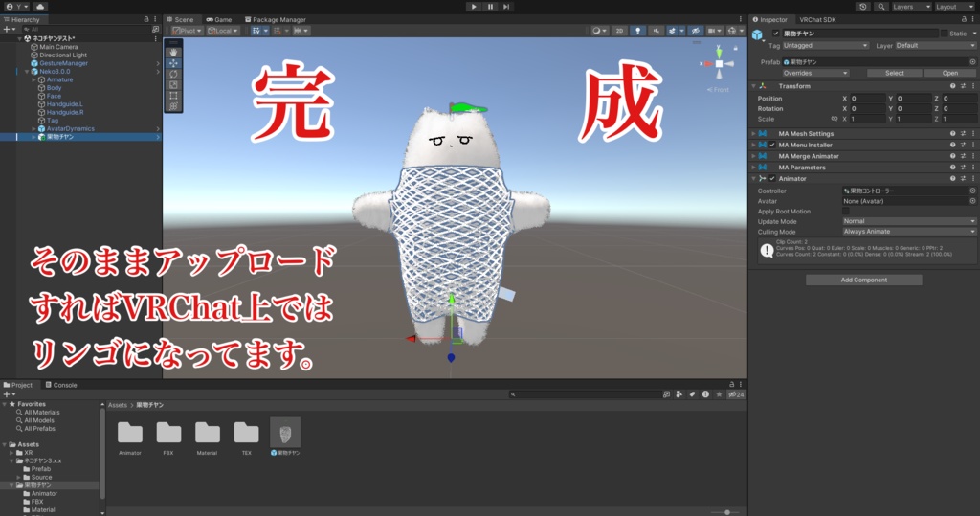
Task: Enable the Static checkbox
Action: pyautogui.click(x=944, y=34)
